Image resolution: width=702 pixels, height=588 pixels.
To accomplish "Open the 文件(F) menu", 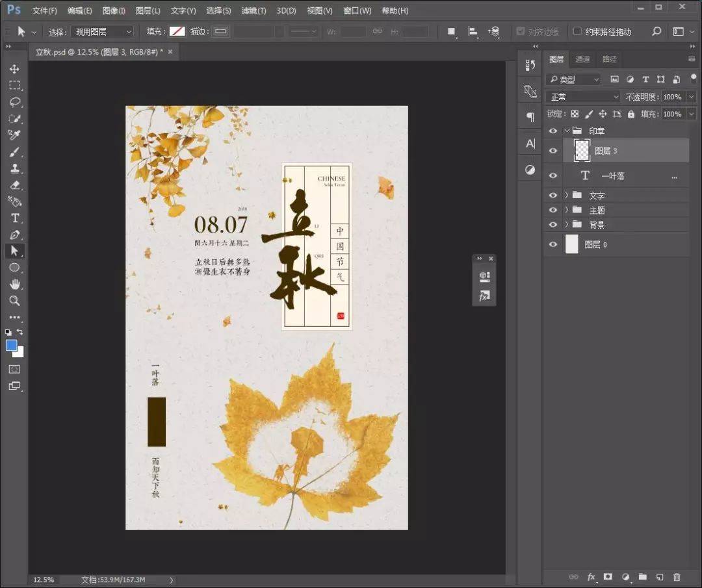I will point(44,10).
